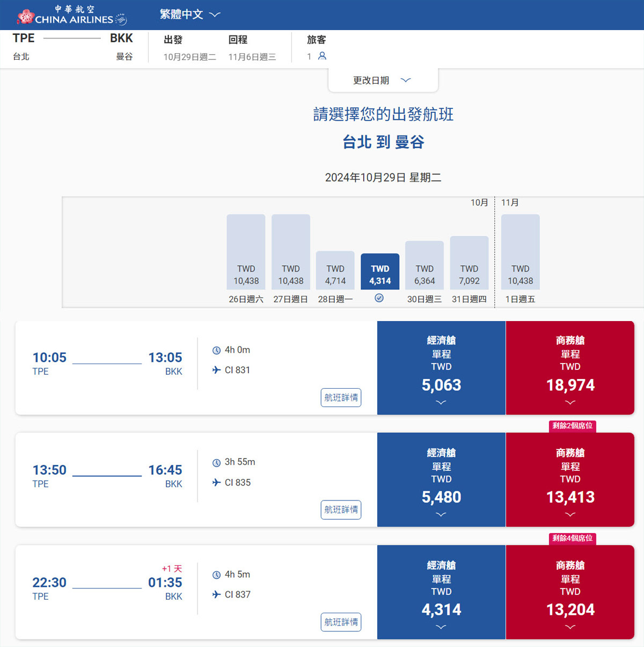Open 航班詳情 for flight CI 837
This screenshot has width=644, height=647.
[x=341, y=622]
